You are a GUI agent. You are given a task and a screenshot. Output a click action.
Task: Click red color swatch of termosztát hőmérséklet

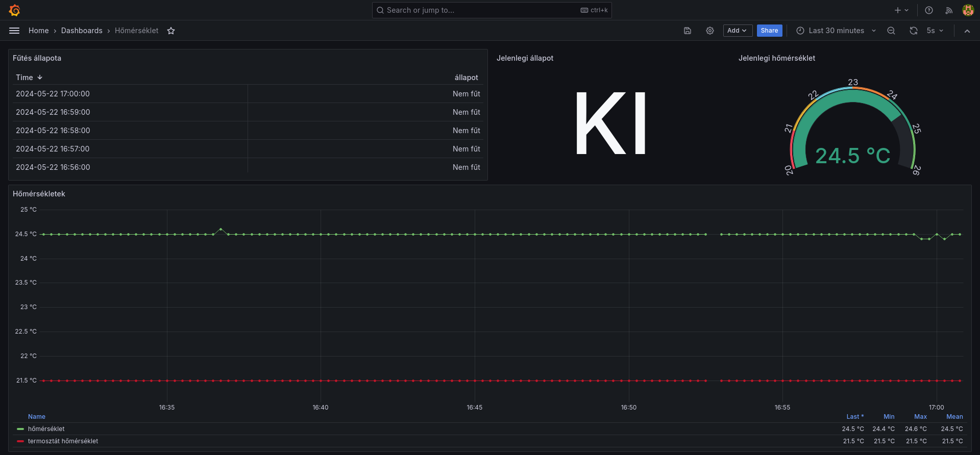point(20,441)
